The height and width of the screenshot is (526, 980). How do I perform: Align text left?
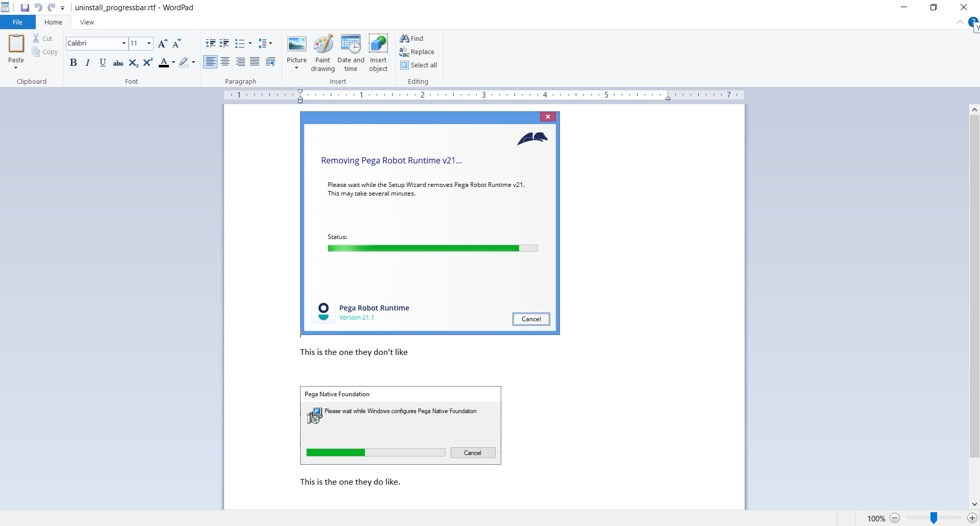point(210,62)
